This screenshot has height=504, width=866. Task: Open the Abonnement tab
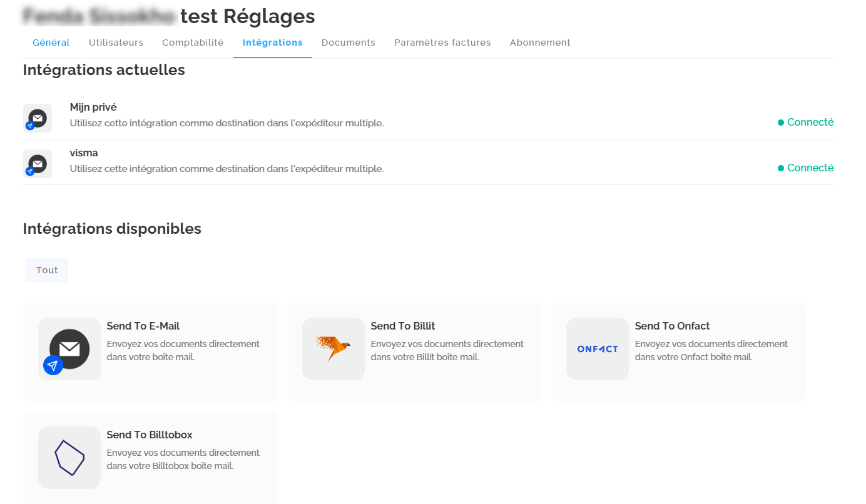click(x=540, y=43)
